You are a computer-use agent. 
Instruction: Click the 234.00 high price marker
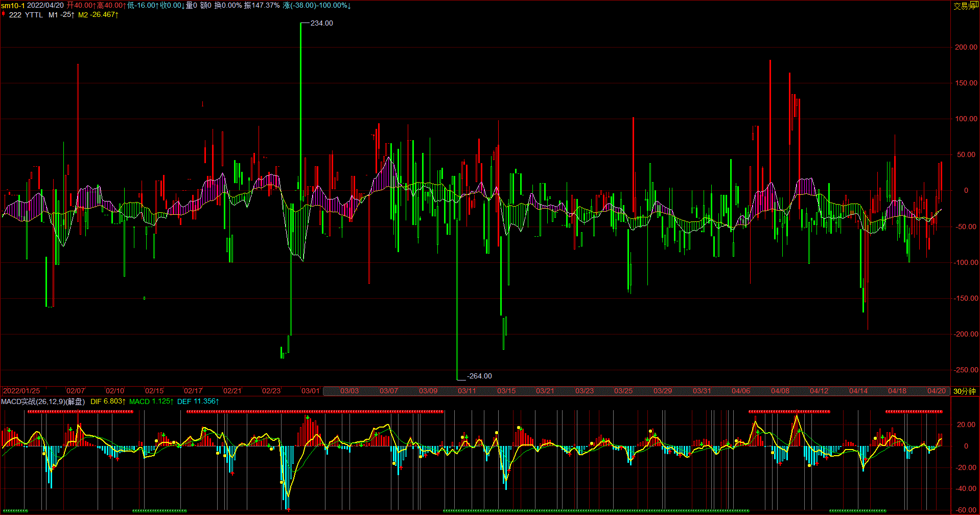322,23
